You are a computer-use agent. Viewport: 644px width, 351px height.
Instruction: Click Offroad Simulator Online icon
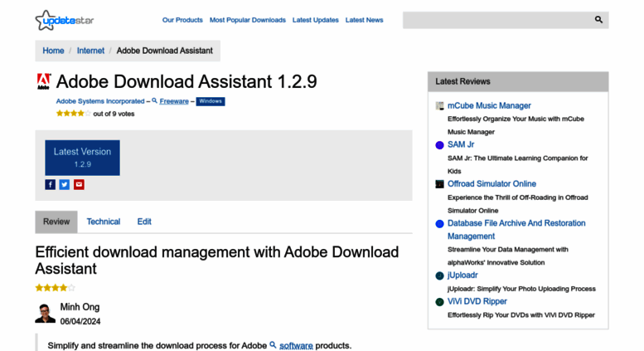(x=439, y=184)
